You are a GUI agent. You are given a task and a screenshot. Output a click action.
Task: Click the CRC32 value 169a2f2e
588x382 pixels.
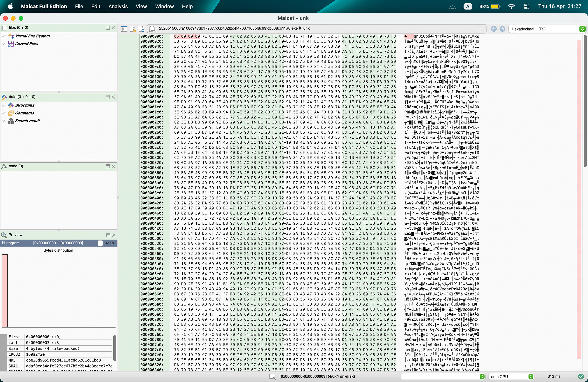click(35, 354)
